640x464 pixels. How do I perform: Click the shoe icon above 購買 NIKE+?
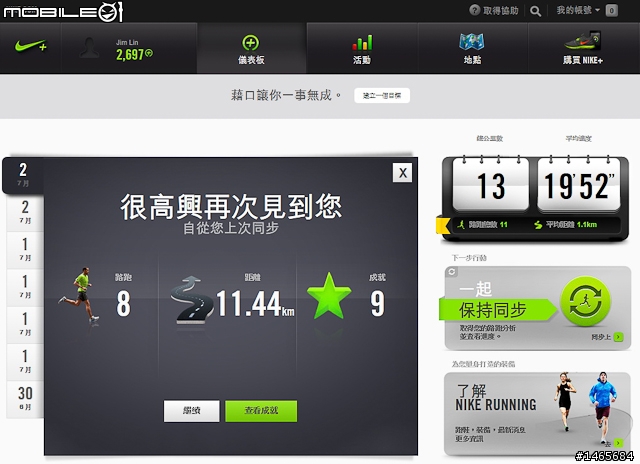pos(582,41)
